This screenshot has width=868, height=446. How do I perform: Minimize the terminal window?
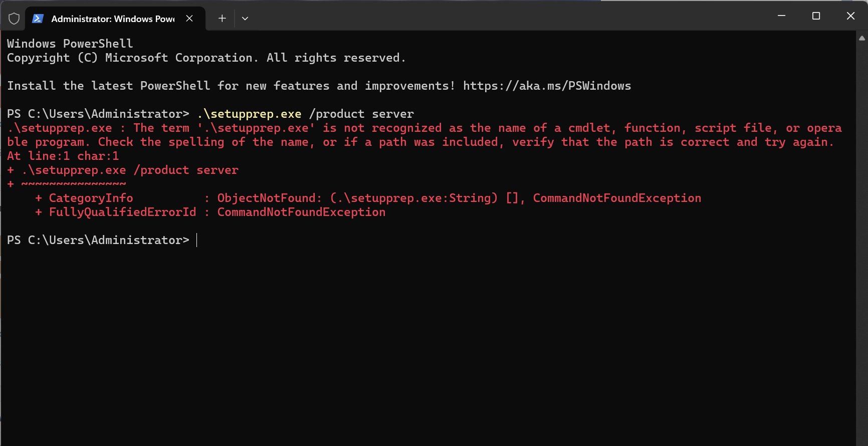point(781,16)
